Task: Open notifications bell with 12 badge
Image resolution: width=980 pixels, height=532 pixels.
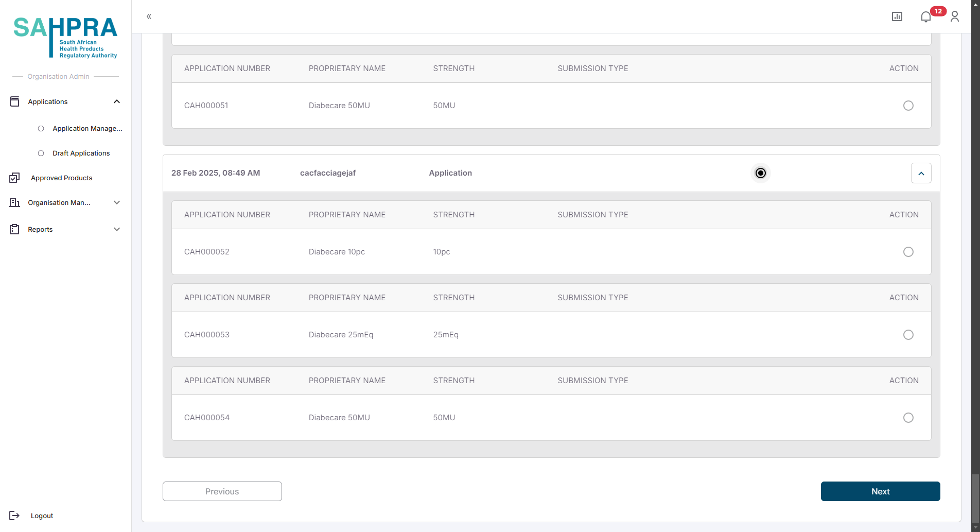Action: (x=926, y=16)
